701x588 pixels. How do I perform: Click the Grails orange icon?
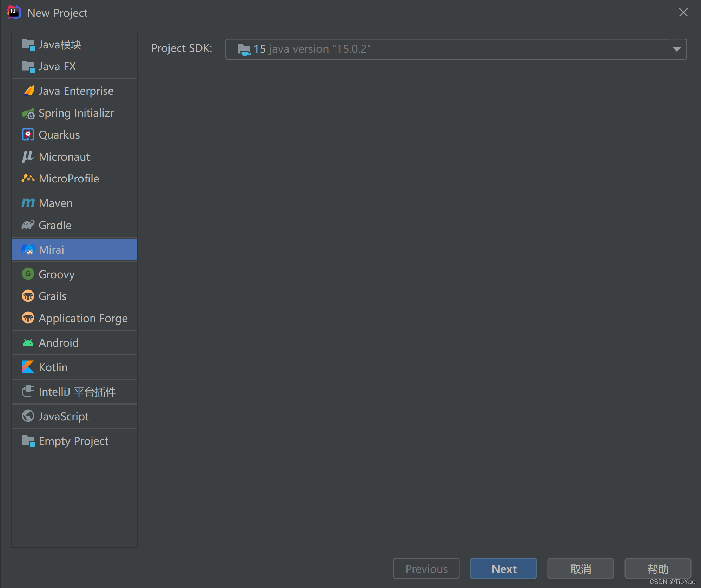28,296
